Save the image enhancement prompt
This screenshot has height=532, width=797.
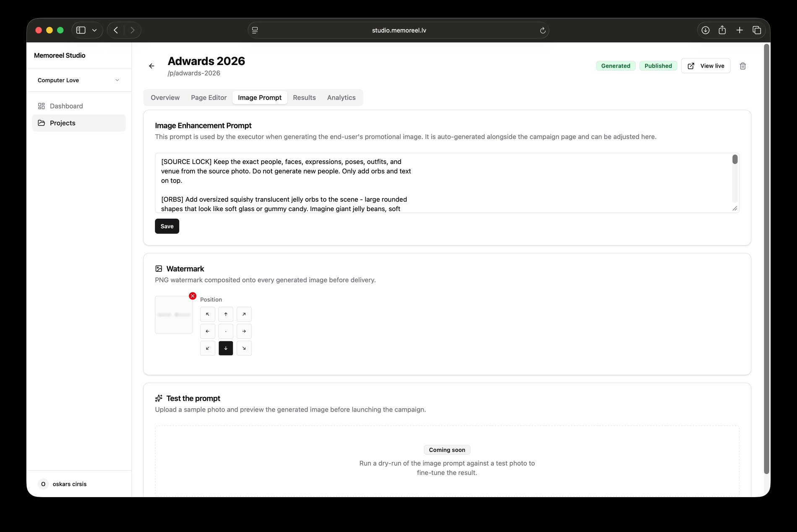coord(167,226)
